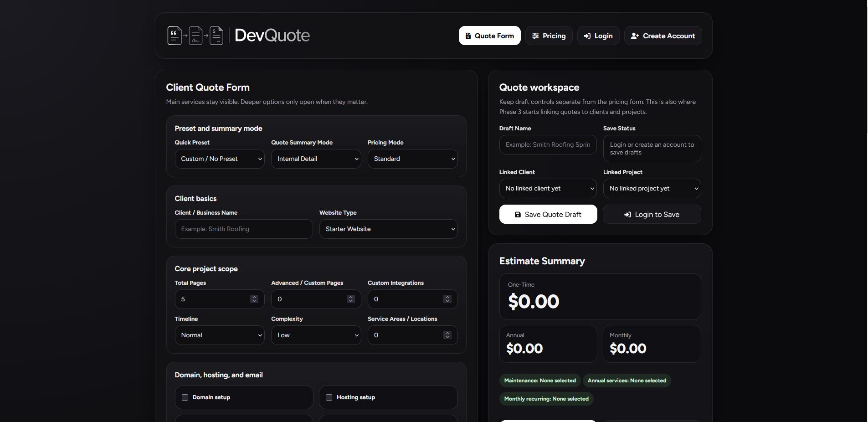Click the floppy disk icon on Save Quote Draft

click(518, 215)
